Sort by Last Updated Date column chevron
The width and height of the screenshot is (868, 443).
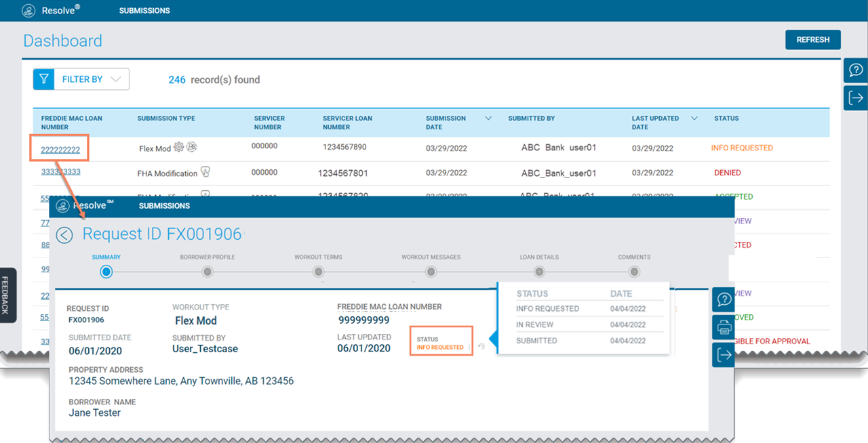[x=694, y=119]
